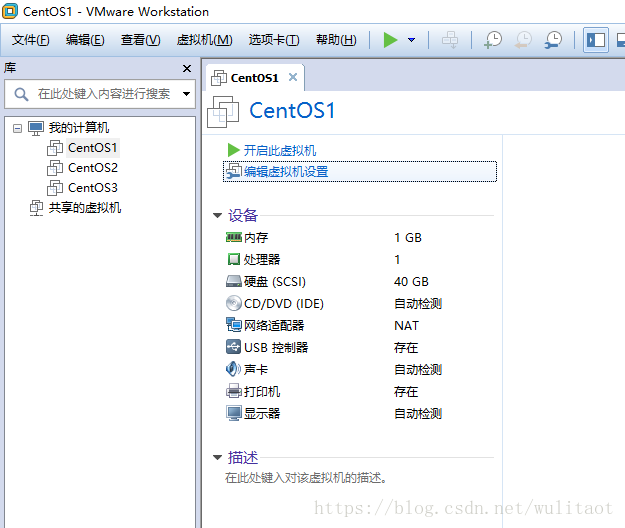Take a snapshot with the clock-plus icon
Viewport: 625px width, 528px height.
pyautogui.click(x=493, y=40)
